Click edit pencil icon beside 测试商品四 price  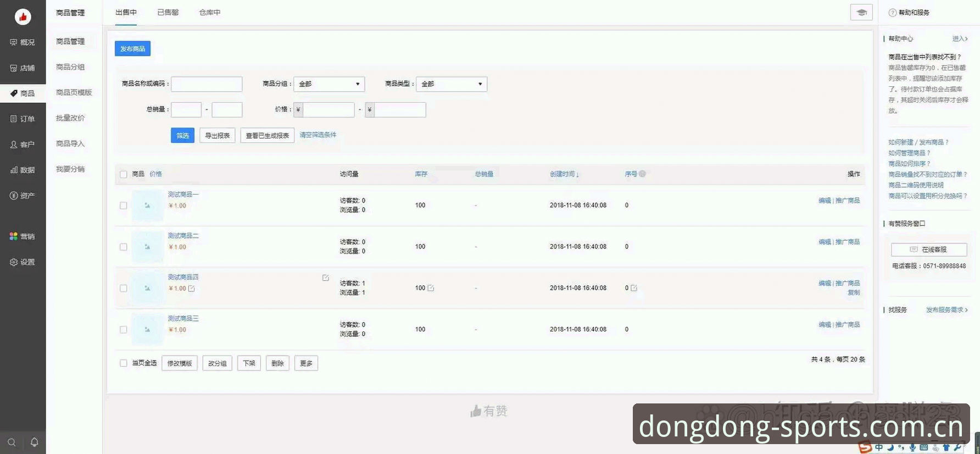click(192, 289)
